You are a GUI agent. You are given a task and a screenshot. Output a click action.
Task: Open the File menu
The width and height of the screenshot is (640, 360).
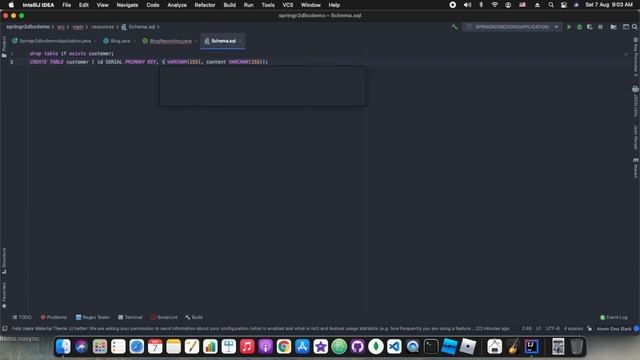point(67,5)
